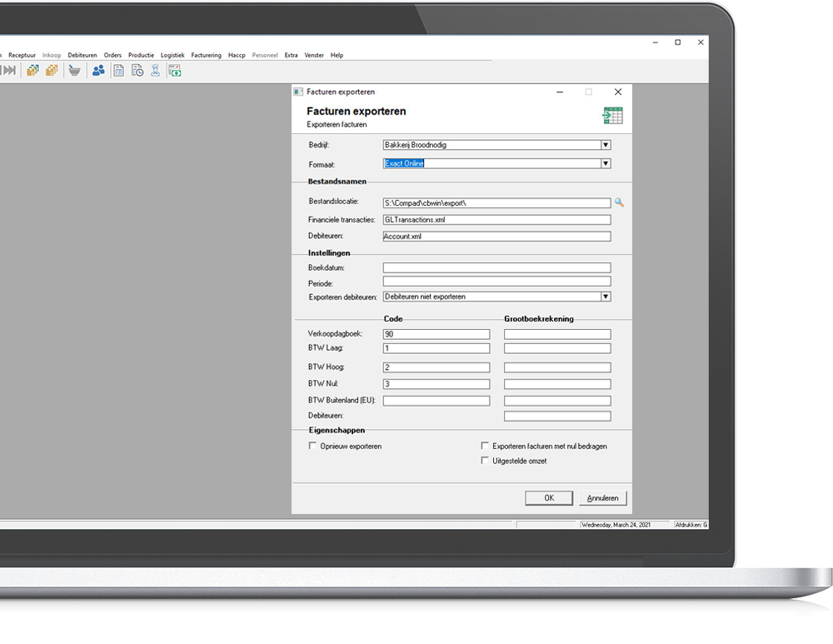Tick Exporteren facturen met nul bedragen
Viewport: 833px width, 644px height.
[485, 446]
